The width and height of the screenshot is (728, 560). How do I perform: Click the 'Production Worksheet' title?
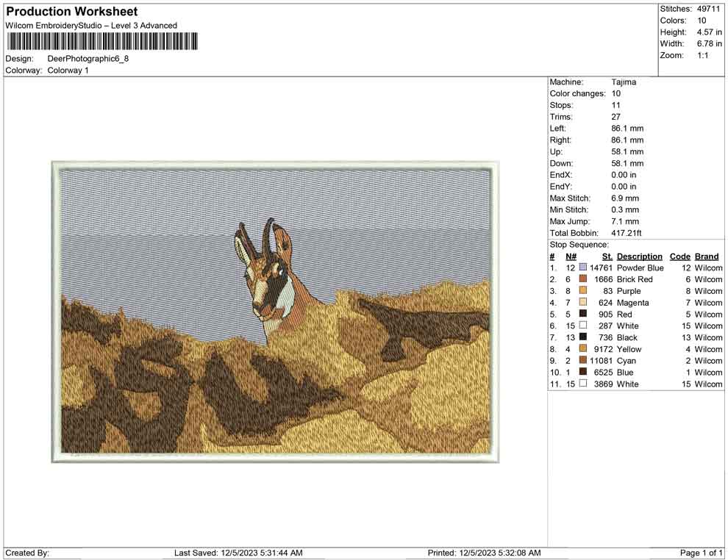pyautogui.click(x=72, y=12)
